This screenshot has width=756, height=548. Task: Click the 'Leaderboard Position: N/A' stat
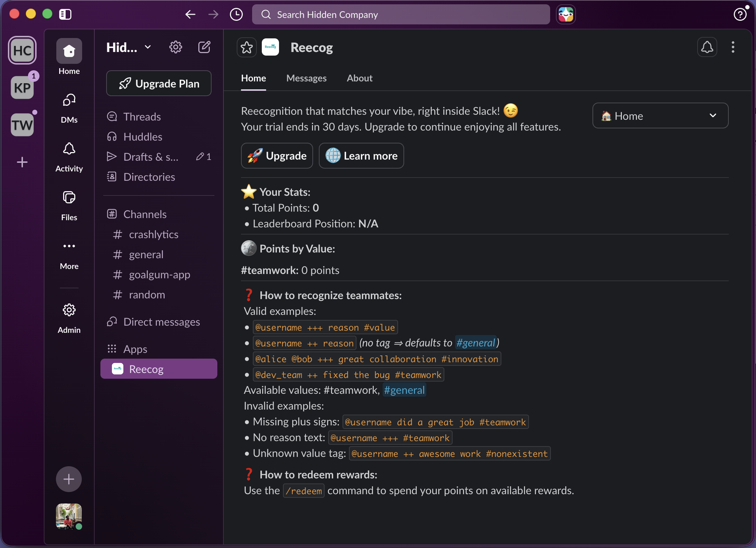pos(316,224)
